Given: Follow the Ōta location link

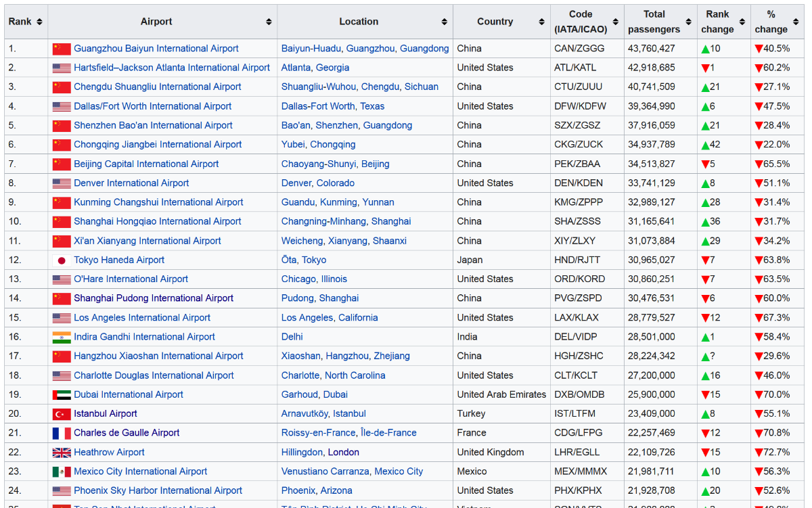Looking at the screenshot, I should point(289,260).
